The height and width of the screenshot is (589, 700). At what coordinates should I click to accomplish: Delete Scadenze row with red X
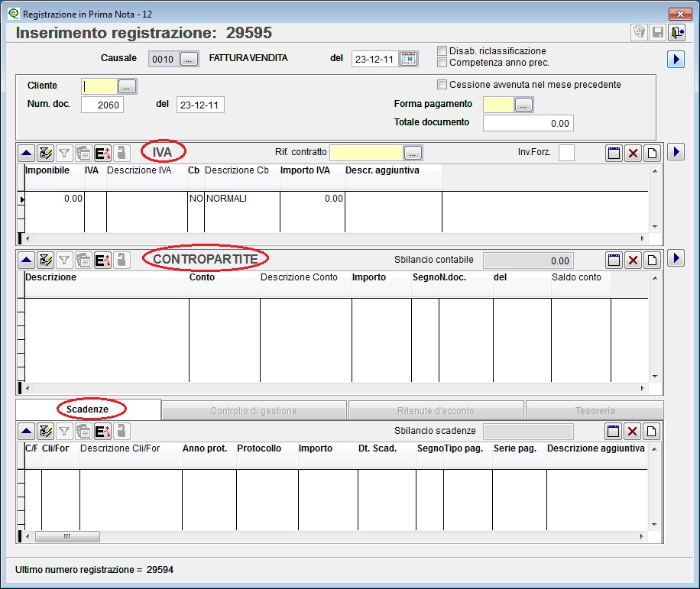632,431
